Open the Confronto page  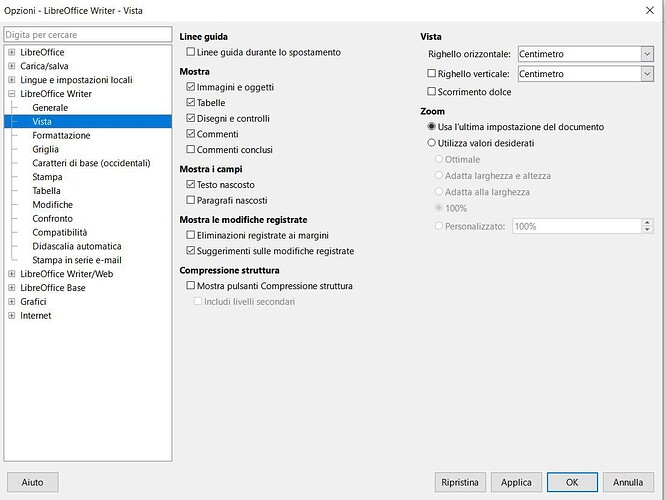[x=52, y=219]
